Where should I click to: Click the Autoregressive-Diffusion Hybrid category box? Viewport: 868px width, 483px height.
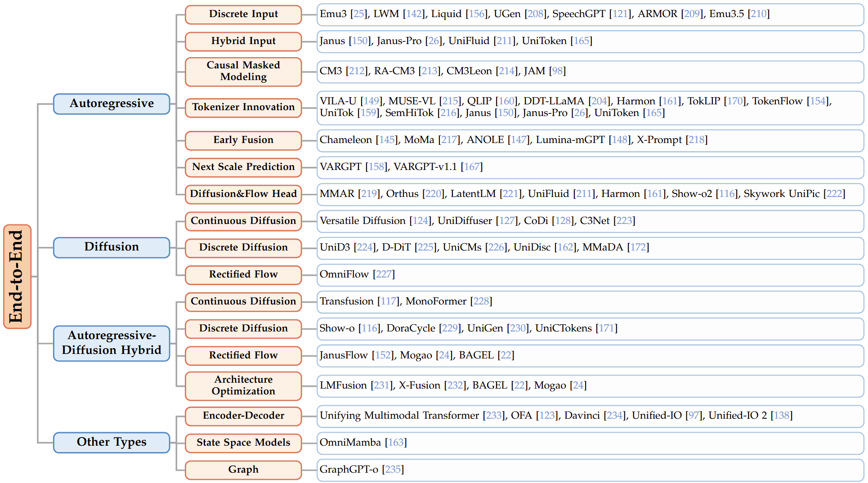112,343
